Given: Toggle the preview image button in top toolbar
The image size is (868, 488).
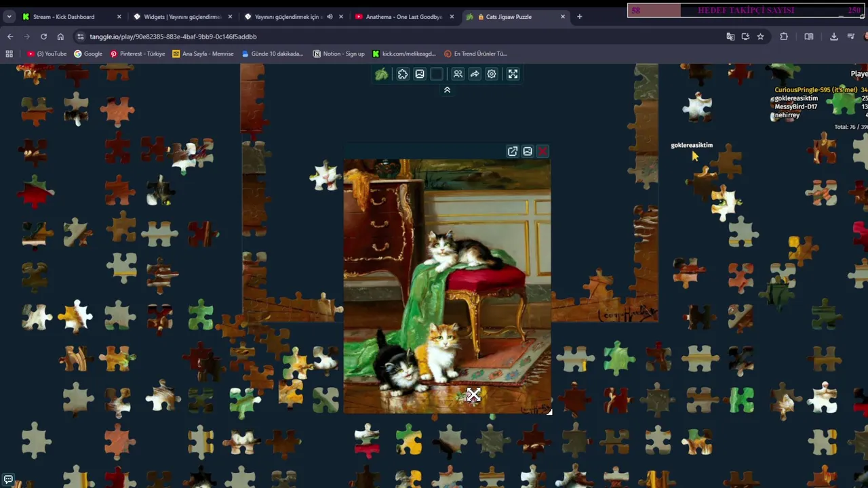Looking at the screenshot, I should pos(420,74).
